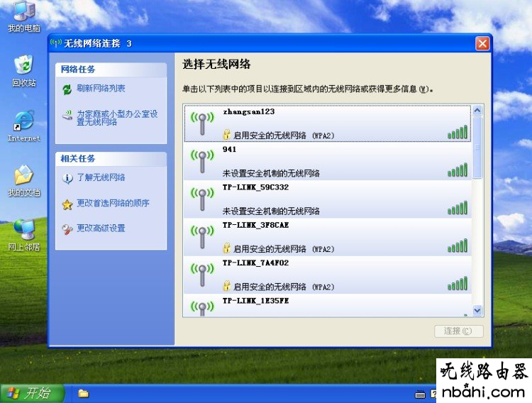Click the refresh network list icon

tap(67, 89)
